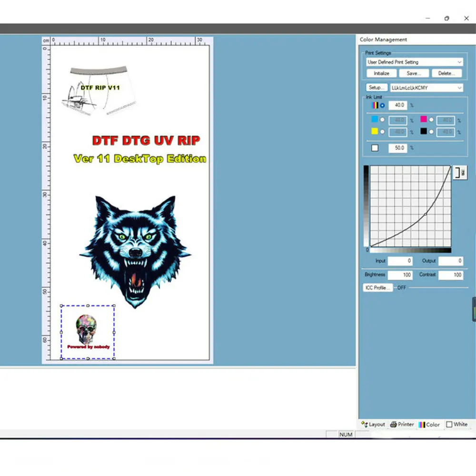Open the ink Setup... dialog
This screenshot has height=476, width=476.
click(x=377, y=88)
